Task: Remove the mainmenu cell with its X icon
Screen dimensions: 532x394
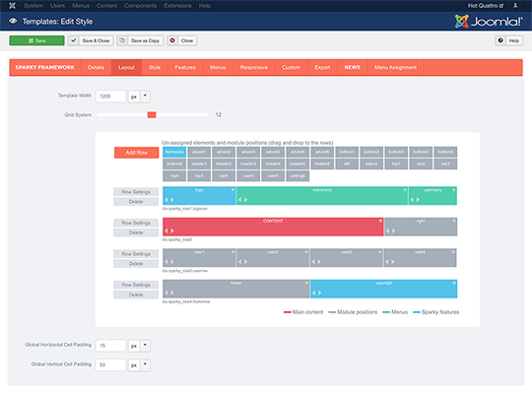Action: pos(405,190)
